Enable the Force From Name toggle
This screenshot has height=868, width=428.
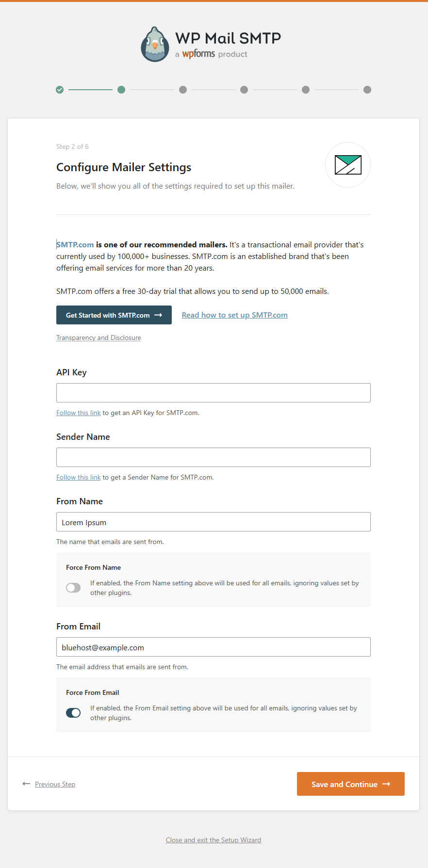[73, 587]
